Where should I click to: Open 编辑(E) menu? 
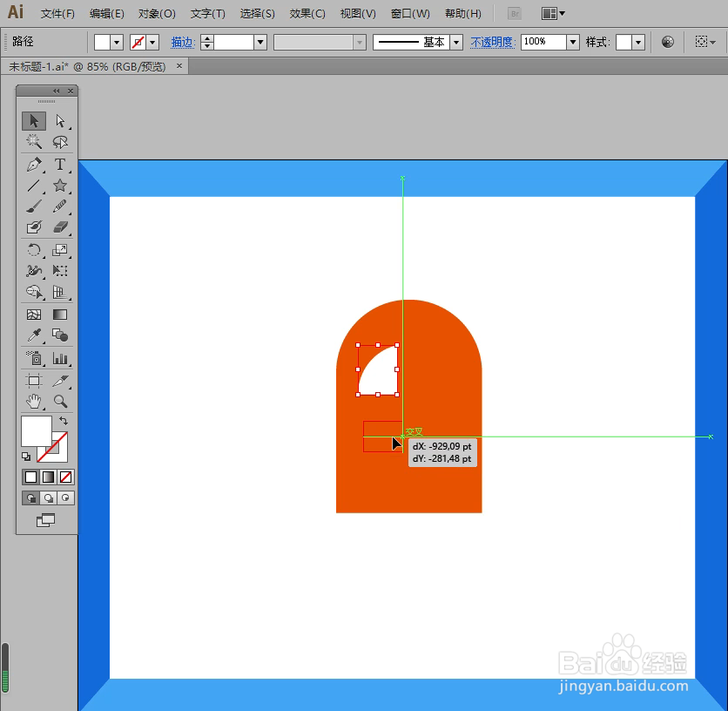[x=107, y=13]
